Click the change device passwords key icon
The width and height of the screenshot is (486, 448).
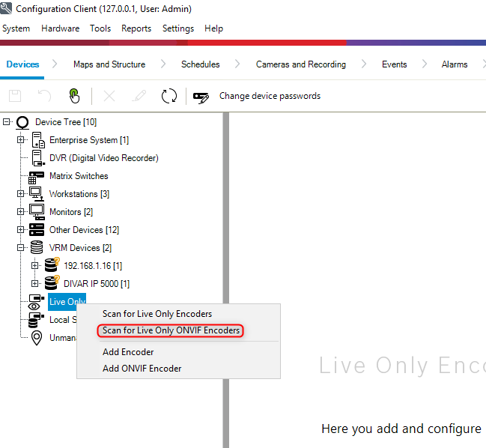pyautogui.click(x=201, y=97)
